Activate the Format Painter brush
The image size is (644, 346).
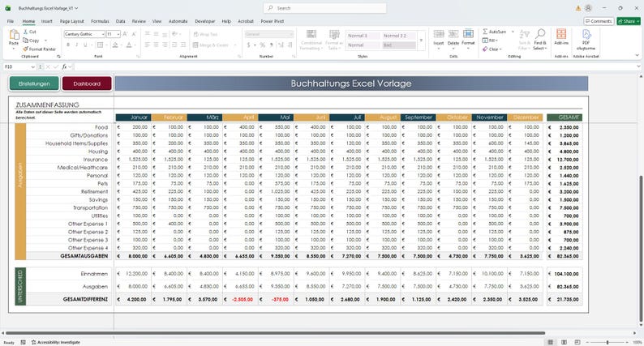point(25,49)
